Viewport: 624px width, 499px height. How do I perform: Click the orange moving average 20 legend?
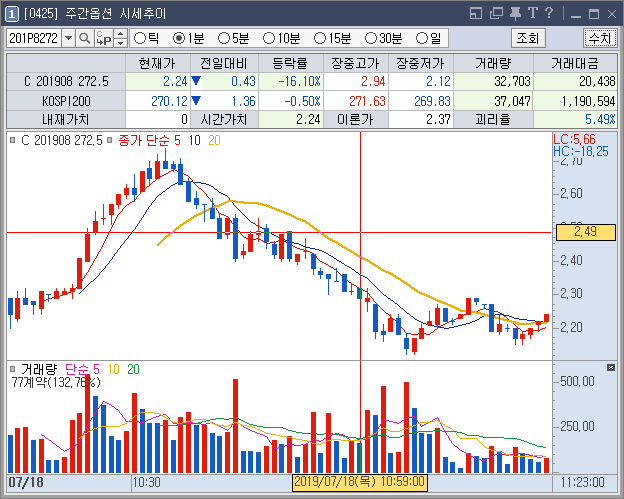coord(214,140)
